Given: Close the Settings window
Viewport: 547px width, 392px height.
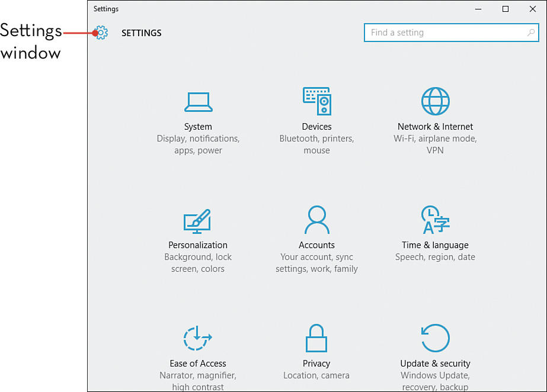Looking at the screenshot, I should tap(533, 9).
